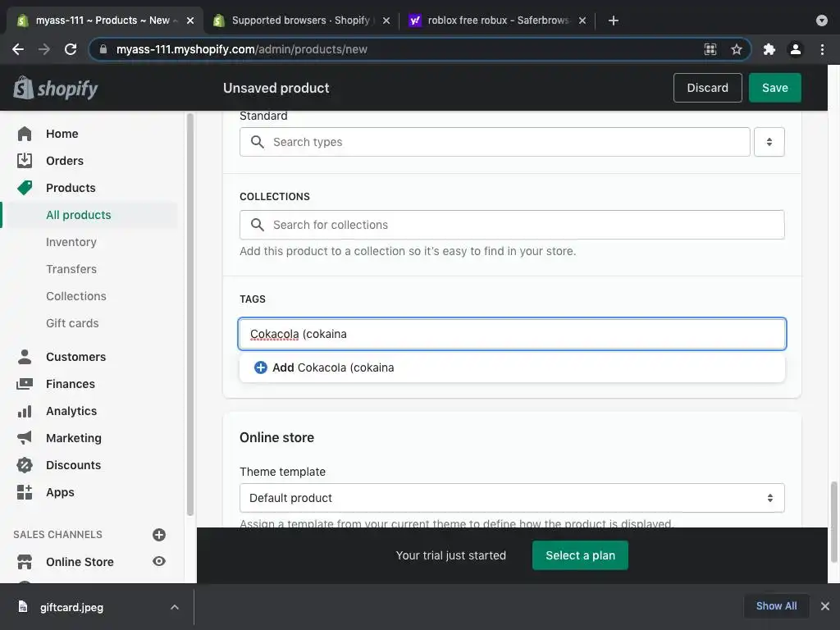Image resolution: width=840 pixels, height=630 pixels.
Task: Focus the Search types field
Action: tap(495, 142)
